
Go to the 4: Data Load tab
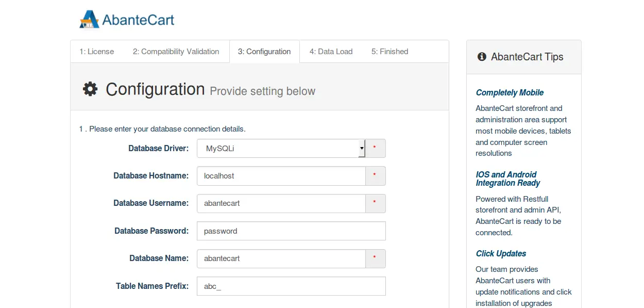331,52
